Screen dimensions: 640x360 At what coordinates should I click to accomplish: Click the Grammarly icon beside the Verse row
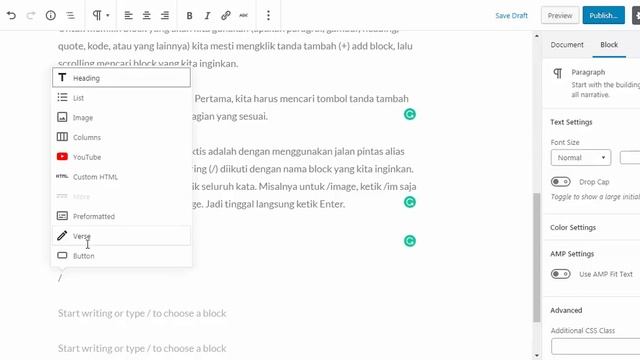[x=410, y=241]
